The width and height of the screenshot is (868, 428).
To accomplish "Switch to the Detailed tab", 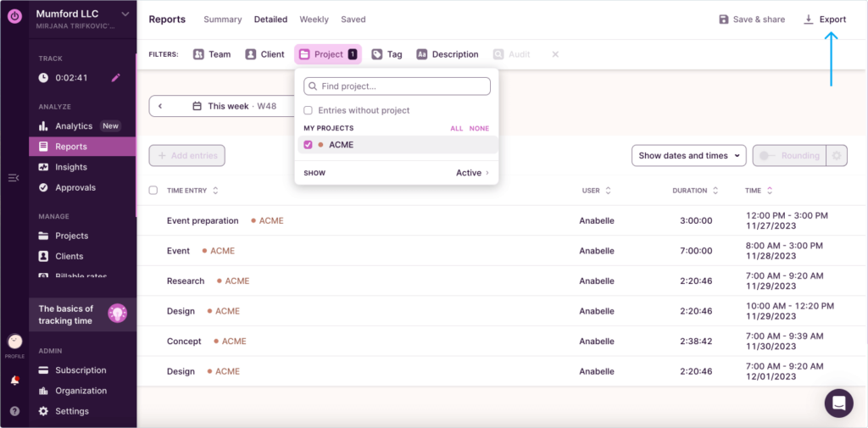I will tap(270, 19).
